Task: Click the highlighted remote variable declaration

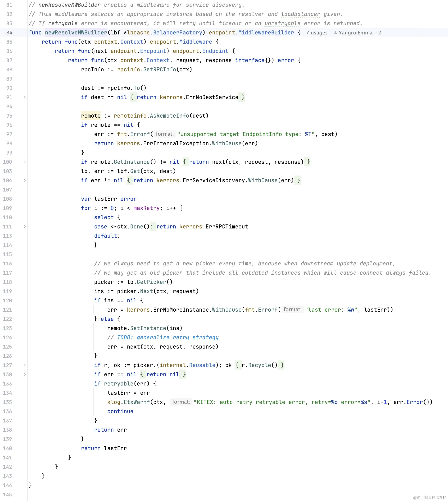Action: [x=91, y=116]
